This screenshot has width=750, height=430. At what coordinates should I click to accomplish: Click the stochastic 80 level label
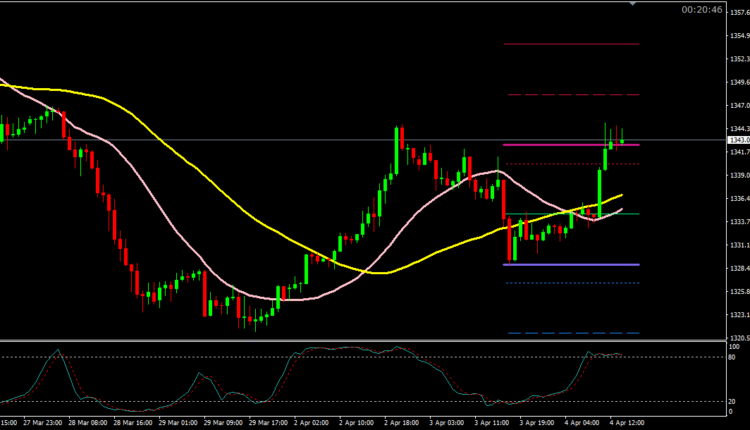[x=732, y=357]
